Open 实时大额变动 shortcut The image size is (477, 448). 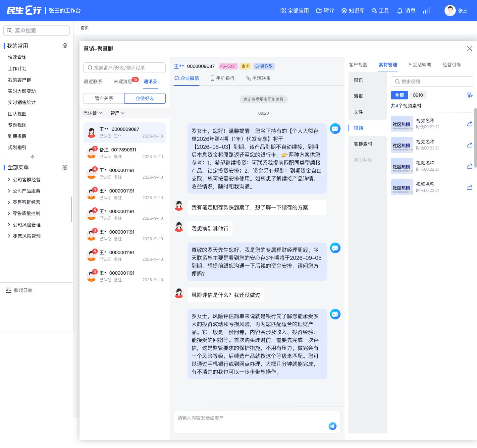22,91
